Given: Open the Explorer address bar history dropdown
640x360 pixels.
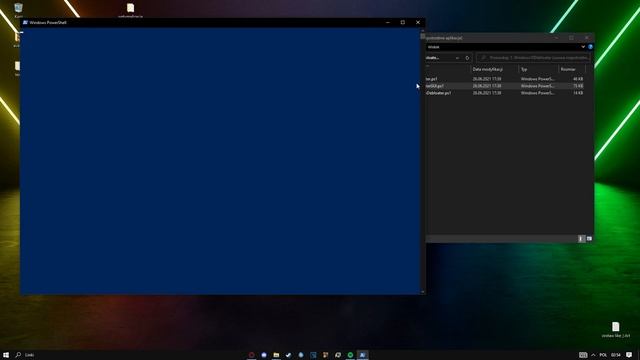Looking at the screenshot, I should (x=457, y=58).
